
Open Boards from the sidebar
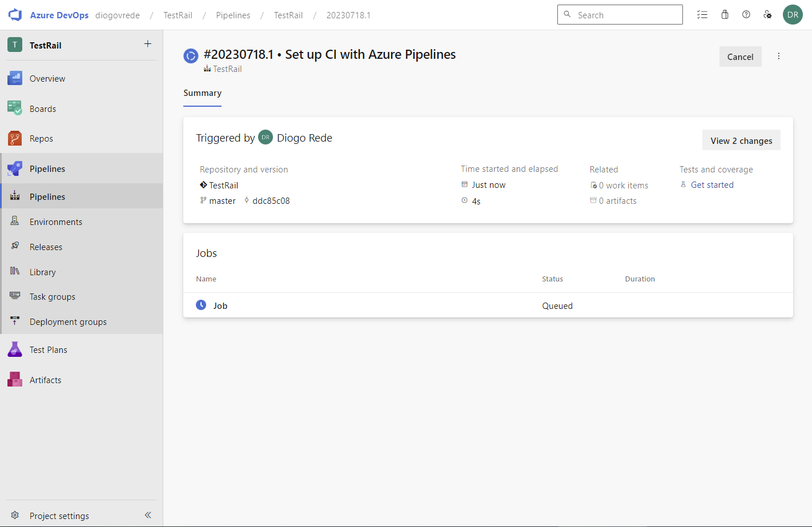pyautogui.click(x=43, y=108)
